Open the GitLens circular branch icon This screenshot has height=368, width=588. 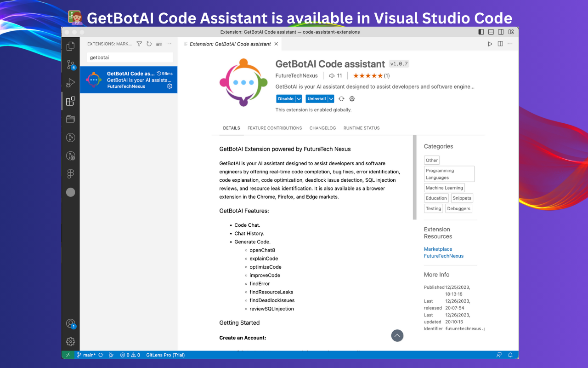[x=70, y=138]
